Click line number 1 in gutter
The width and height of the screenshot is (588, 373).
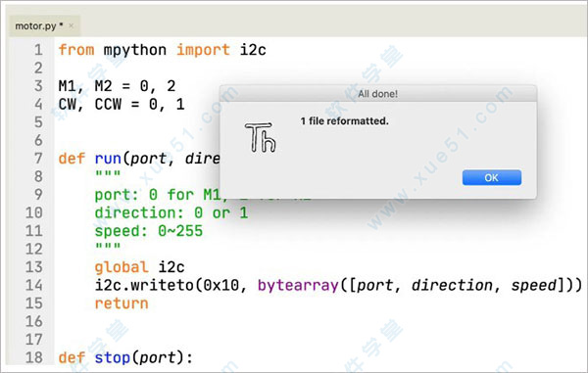pos(38,50)
